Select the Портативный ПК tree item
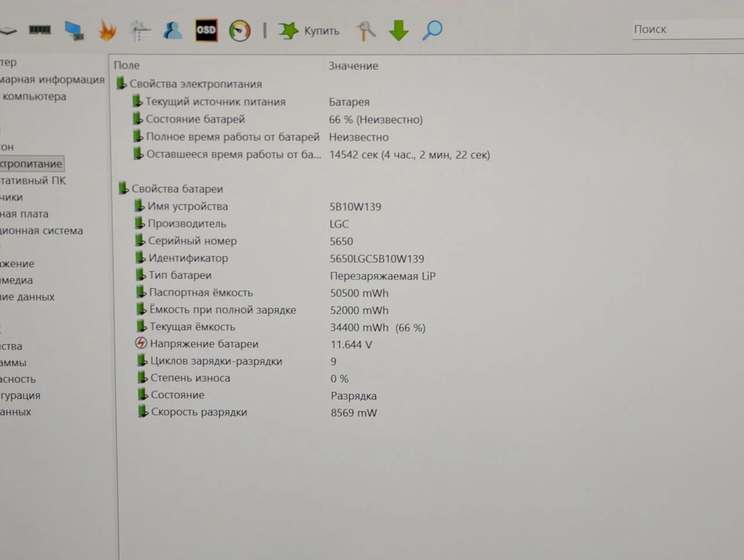744x560 pixels. [33, 181]
